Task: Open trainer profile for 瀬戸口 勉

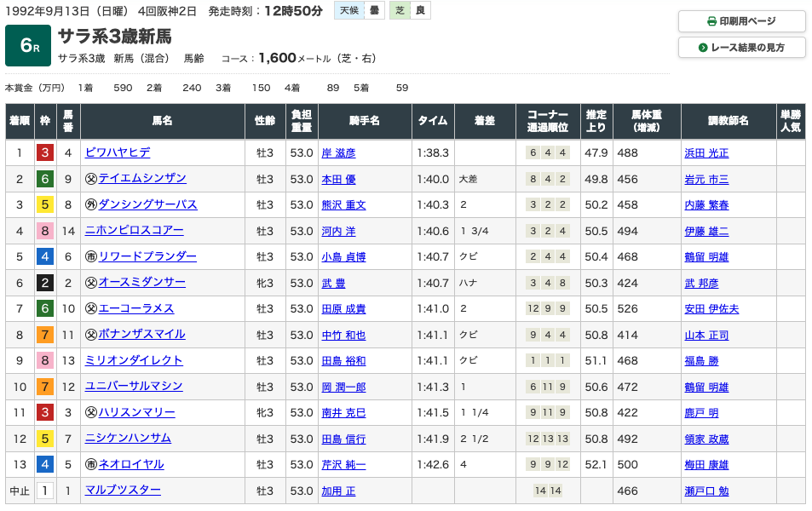Action: point(706,491)
